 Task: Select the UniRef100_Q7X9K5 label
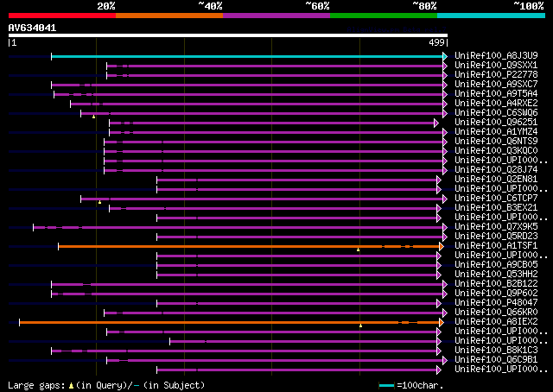(496, 227)
